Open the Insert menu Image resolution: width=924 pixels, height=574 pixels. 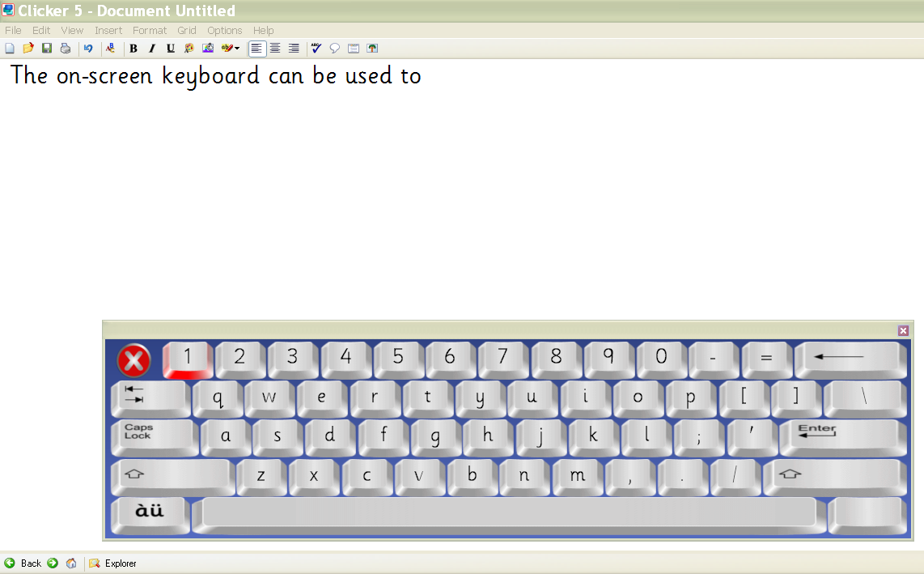tap(108, 30)
